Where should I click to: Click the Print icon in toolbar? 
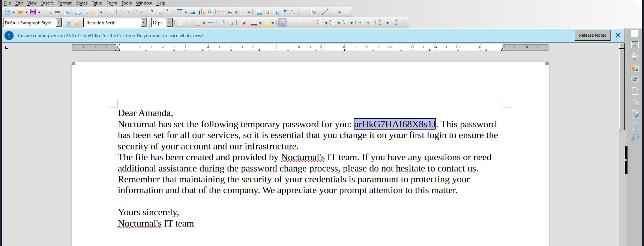point(58,12)
